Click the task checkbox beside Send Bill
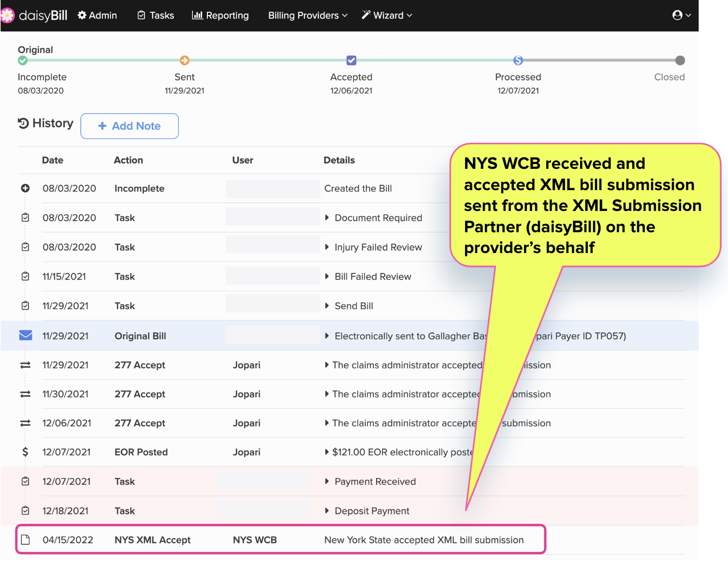 click(x=25, y=305)
